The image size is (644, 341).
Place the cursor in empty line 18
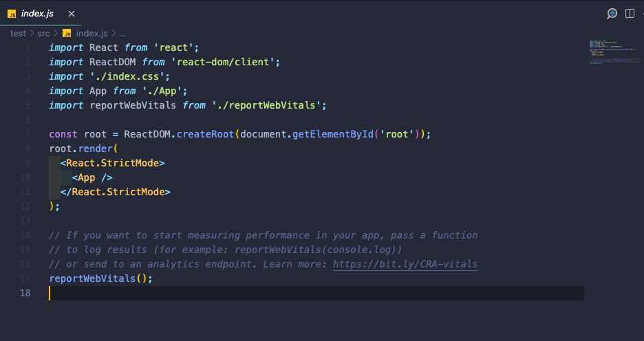click(x=316, y=293)
